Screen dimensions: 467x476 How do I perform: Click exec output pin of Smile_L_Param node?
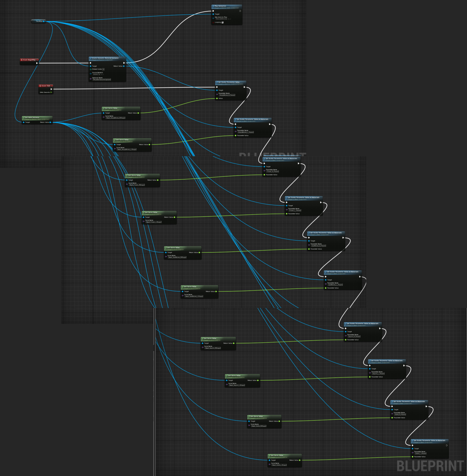[447, 446]
